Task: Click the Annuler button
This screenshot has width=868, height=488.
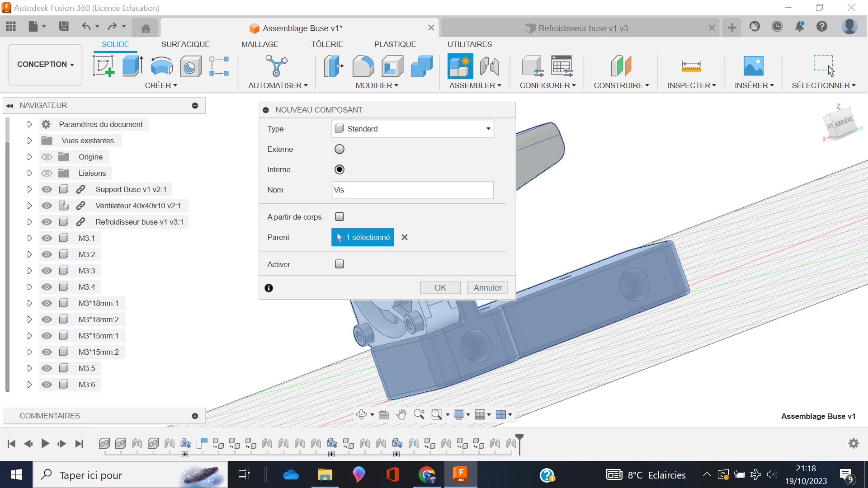Action: click(488, 288)
